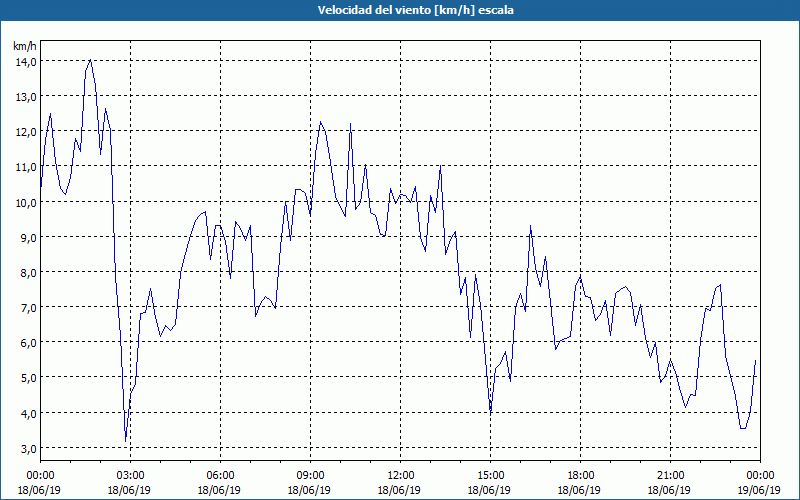Select the 4,0 axis value
This screenshot has height=500, width=800.
pyautogui.click(x=28, y=413)
